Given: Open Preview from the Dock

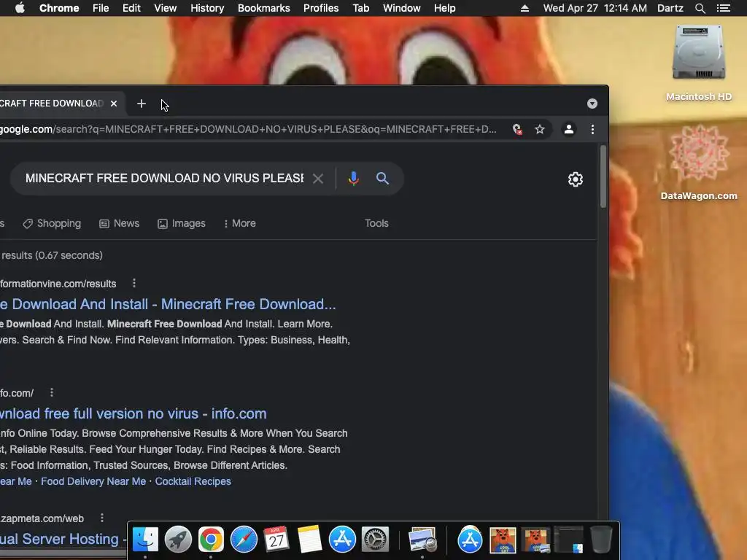Looking at the screenshot, I should pos(422,540).
